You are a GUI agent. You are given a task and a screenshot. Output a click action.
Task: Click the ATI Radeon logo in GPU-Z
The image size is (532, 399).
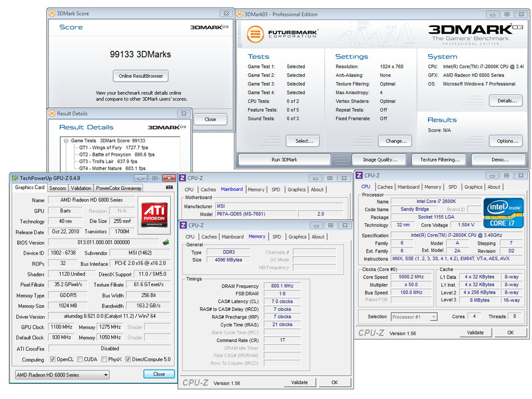point(154,215)
